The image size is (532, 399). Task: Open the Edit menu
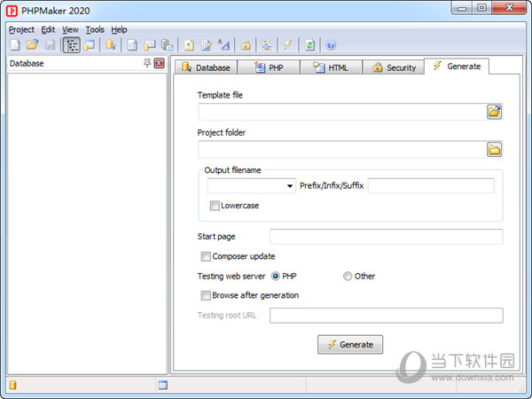tap(48, 30)
